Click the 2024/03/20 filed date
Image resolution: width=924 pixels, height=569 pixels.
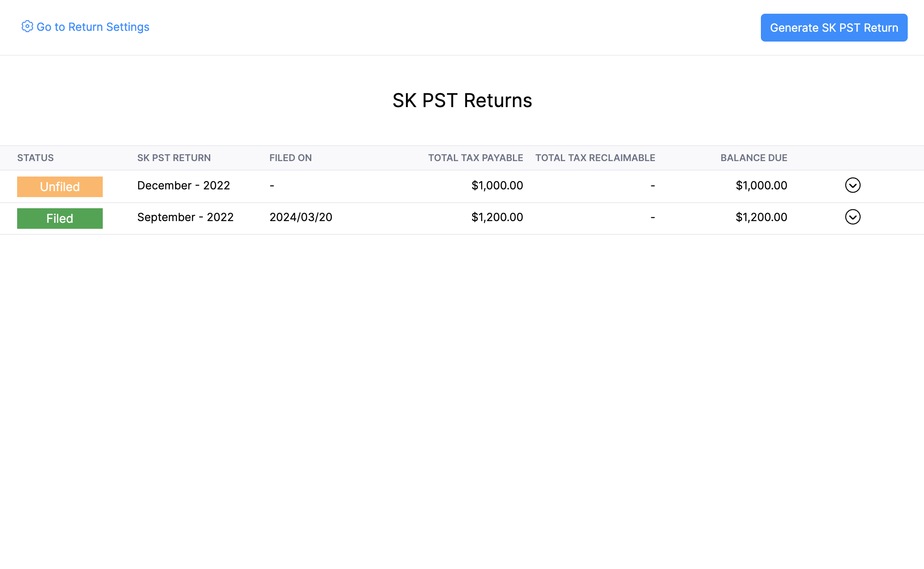300,217
